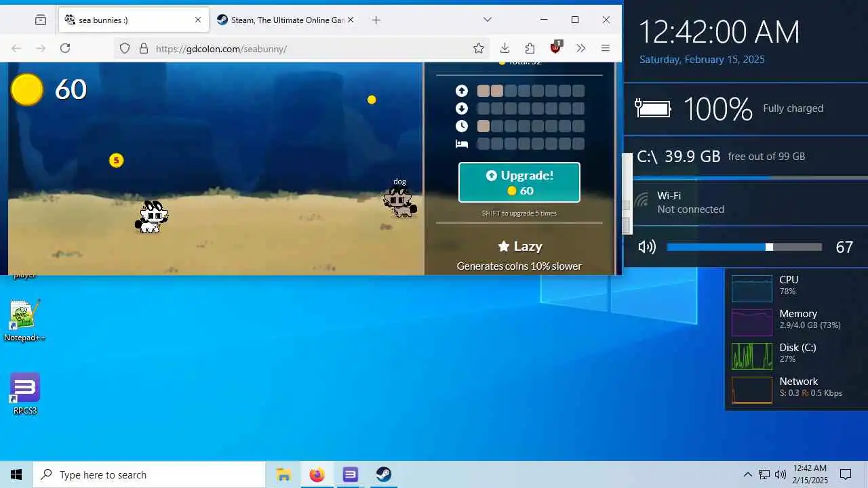This screenshot has height=488, width=868.
Task: Switch to the sea bunnies tab
Action: point(134,20)
